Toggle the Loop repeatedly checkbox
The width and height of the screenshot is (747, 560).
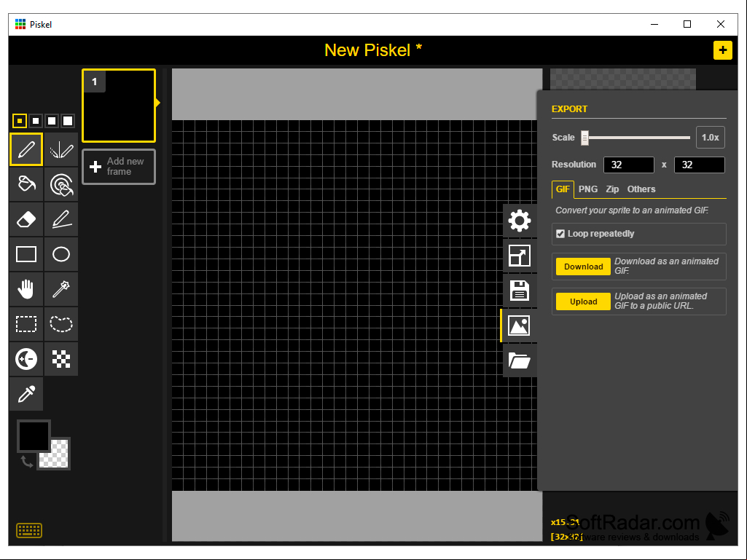pyautogui.click(x=560, y=234)
